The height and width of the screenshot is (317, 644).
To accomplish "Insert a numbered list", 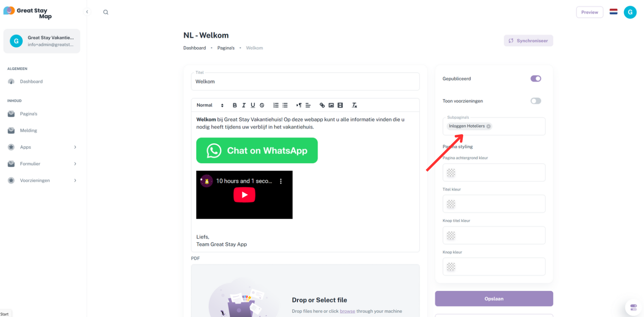I will pyautogui.click(x=276, y=105).
